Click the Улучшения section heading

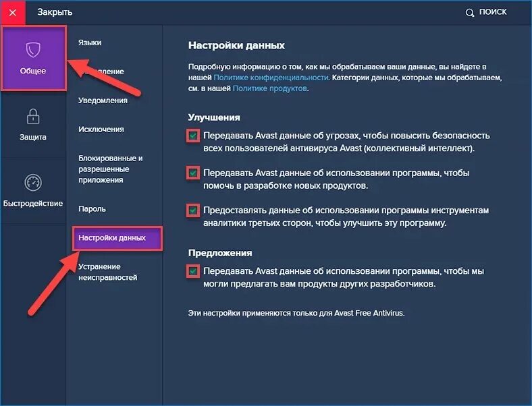pyautogui.click(x=214, y=117)
